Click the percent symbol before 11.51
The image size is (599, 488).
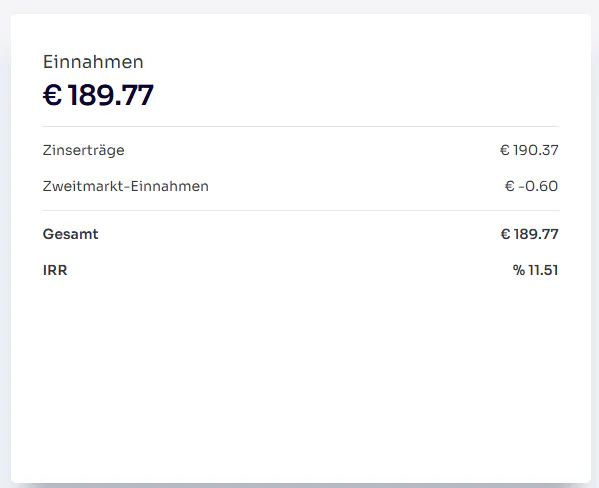click(519, 270)
